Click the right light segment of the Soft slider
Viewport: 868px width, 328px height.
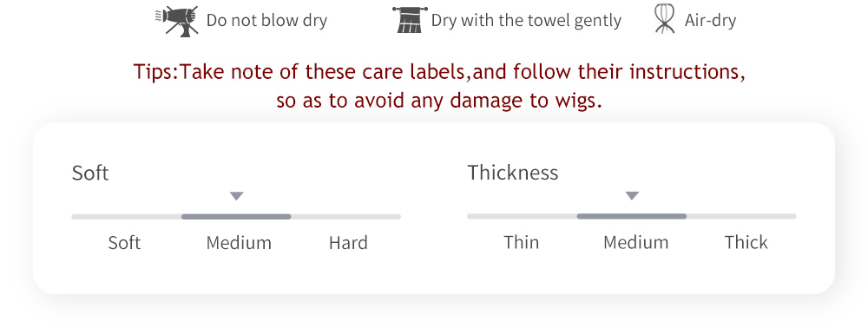tap(346, 217)
